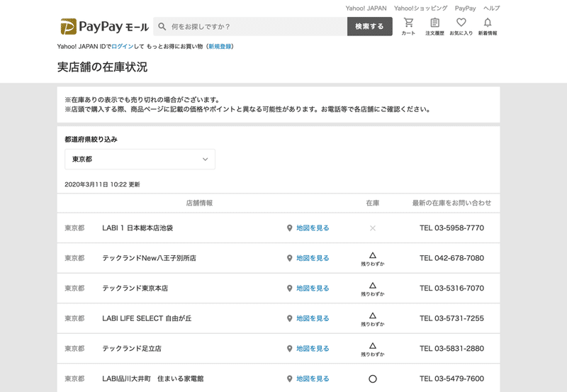
Task: Click the 実店舗の在庫状況 page heading
Action: coord(102,67)
